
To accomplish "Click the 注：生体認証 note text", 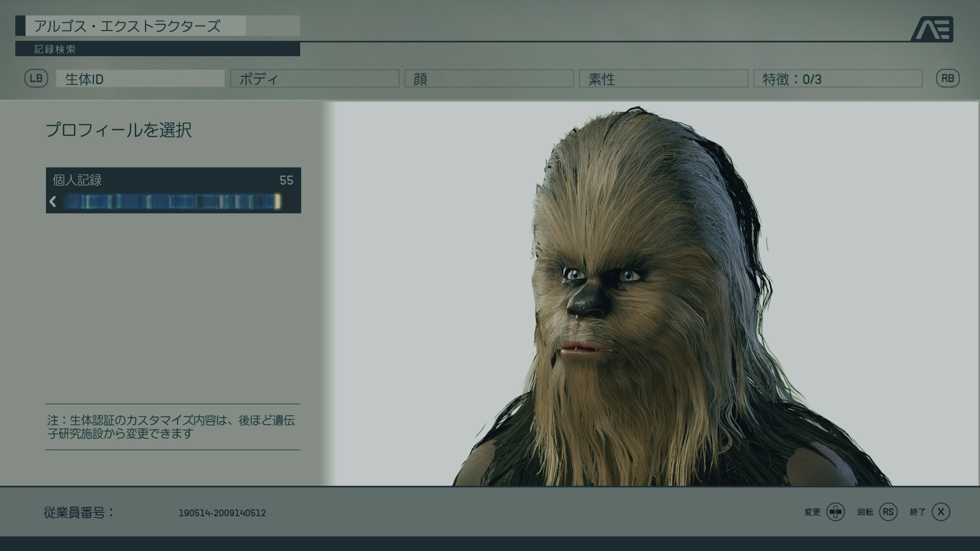I will [x=171, y=427].
